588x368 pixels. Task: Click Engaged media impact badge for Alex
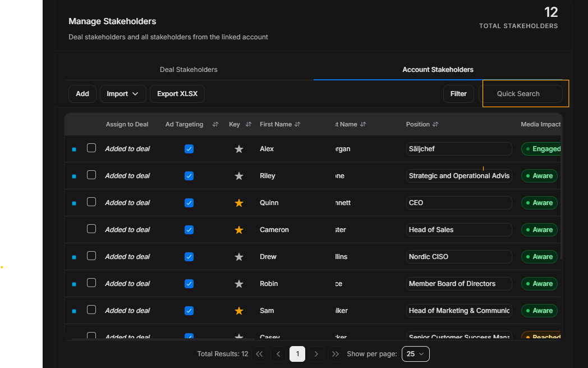541,149
